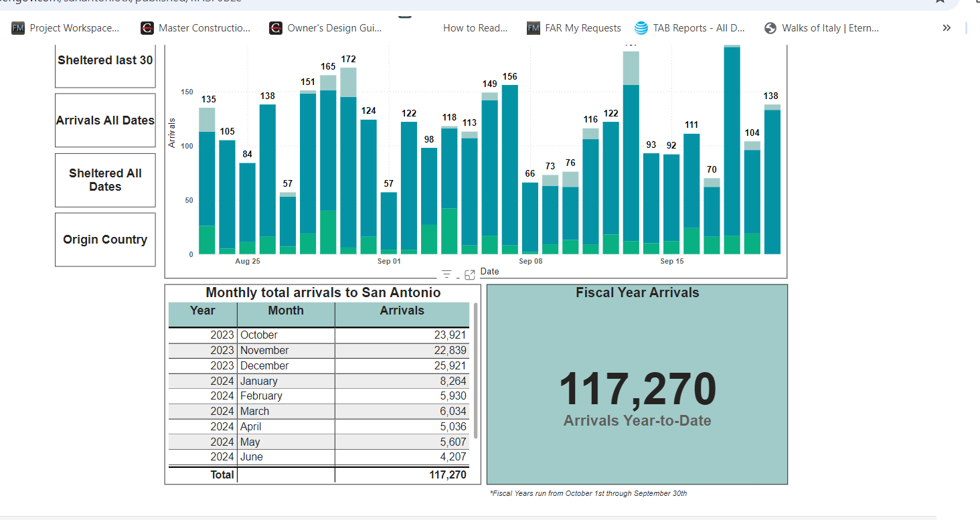Open the Master Constructio... bookmark
The width and height of the screenshot is (980, 520).
click(195, 28)
